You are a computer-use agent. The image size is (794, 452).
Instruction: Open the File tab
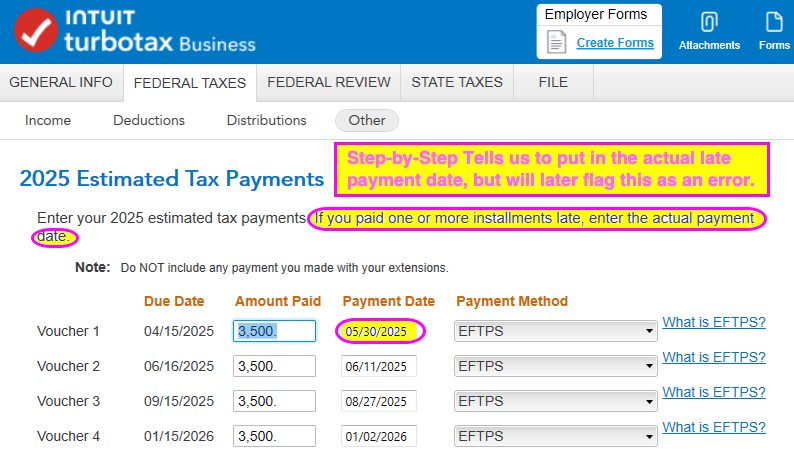coord(552,83)
